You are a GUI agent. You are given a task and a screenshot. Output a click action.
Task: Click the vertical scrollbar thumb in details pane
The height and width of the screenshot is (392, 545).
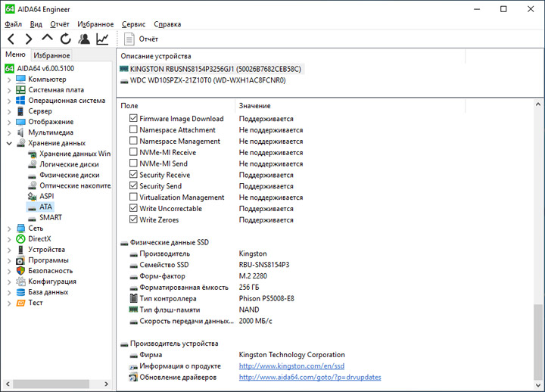click(538, 342)
